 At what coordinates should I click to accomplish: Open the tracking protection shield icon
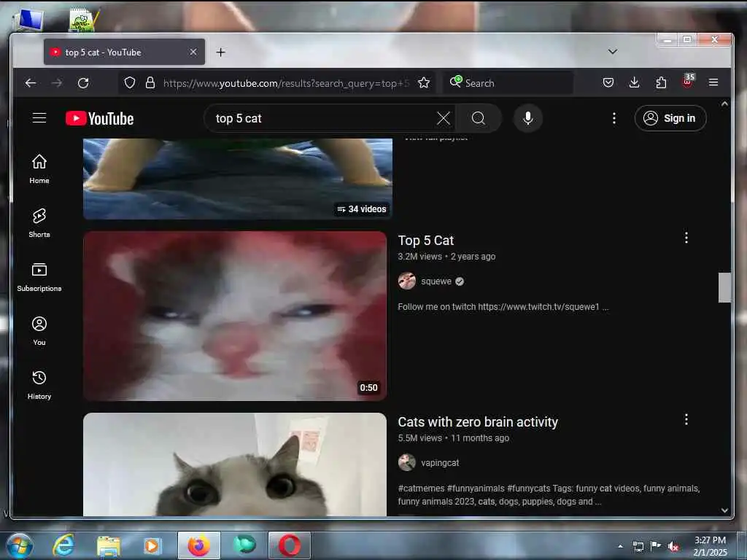(x=130, y=83)
